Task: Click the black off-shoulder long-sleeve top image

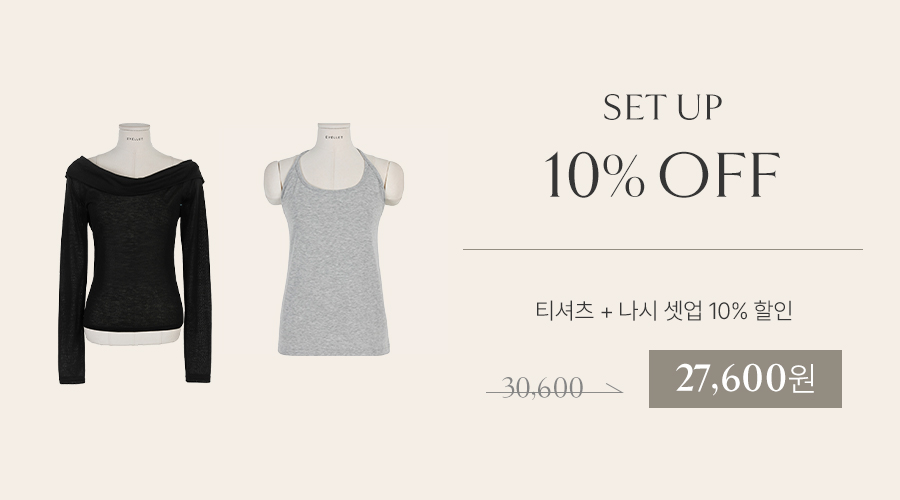Action: 135,253
